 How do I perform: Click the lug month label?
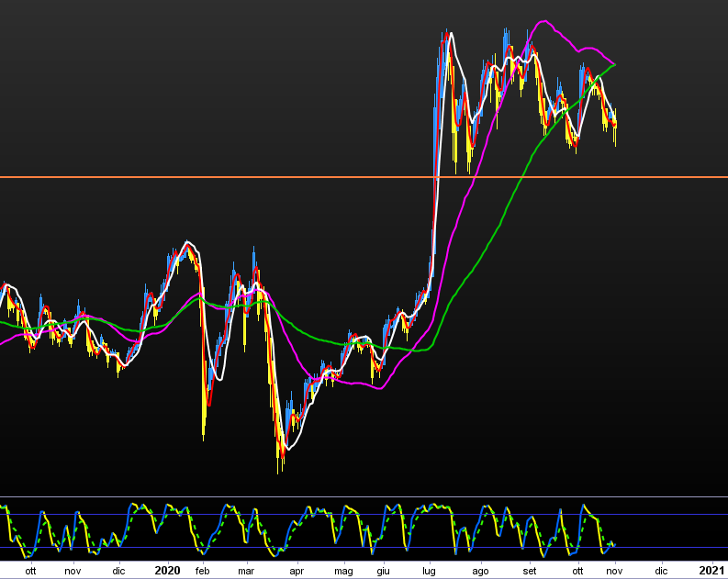[x=429, y=571]
